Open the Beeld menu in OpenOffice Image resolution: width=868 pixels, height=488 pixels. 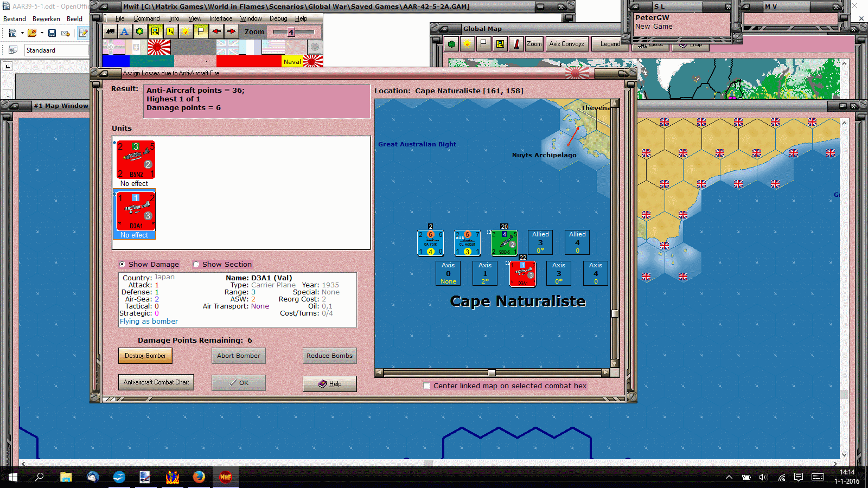pos(75,19)
